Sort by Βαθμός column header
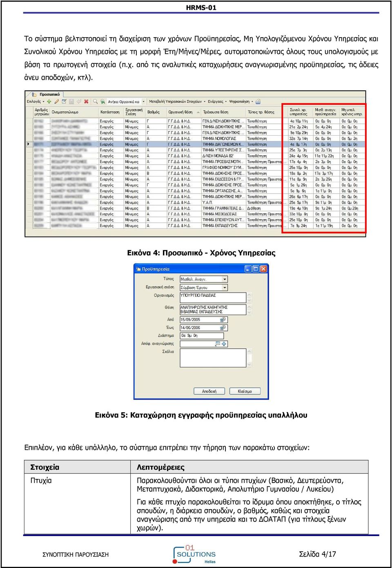Viewport: 392px width, 568px height. pyautogui.click(x=156, y=112)
